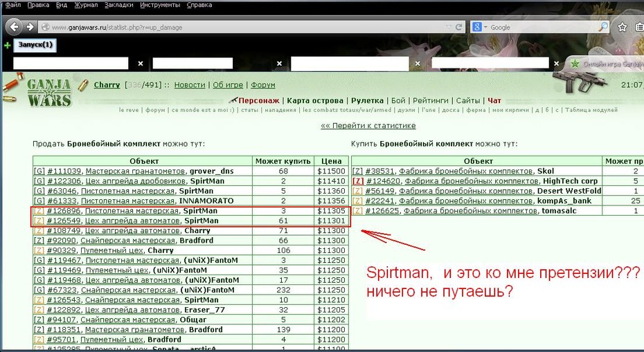This screenshot has height=352, width=644.
Task: Reload the page with the refresh icon
Action: tap(459, 27)
